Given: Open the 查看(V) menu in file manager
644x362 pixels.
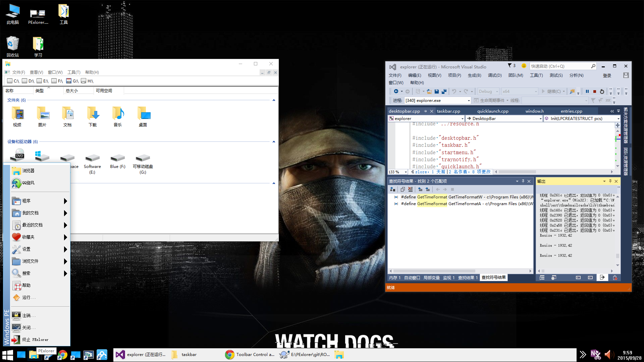Looking at the screenshot, I should pos(36,72).
